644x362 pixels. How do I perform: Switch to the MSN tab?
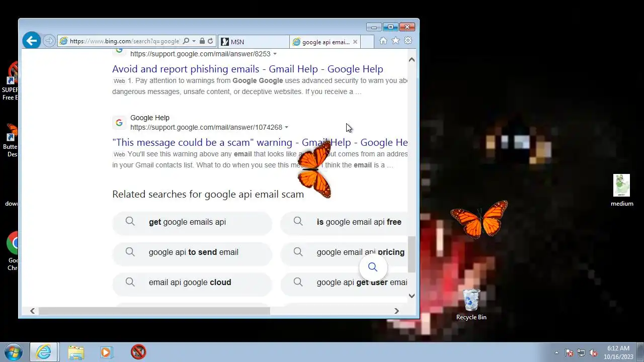254,42
